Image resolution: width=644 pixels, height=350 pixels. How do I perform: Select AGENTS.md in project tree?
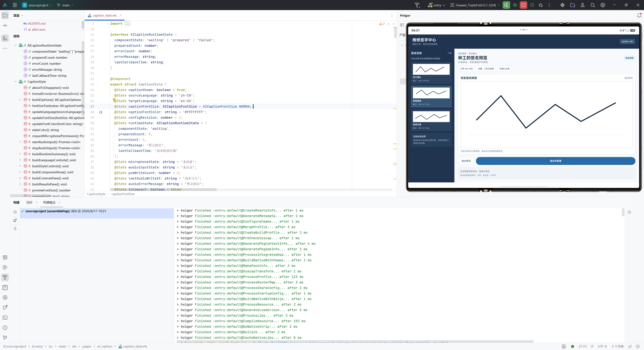[37, 23]
